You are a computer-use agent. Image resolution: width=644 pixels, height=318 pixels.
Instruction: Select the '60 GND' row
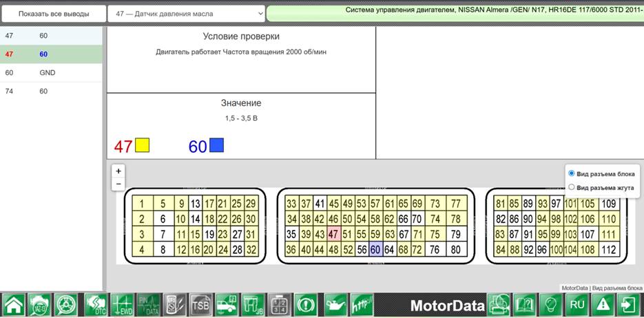click(51, 73)
